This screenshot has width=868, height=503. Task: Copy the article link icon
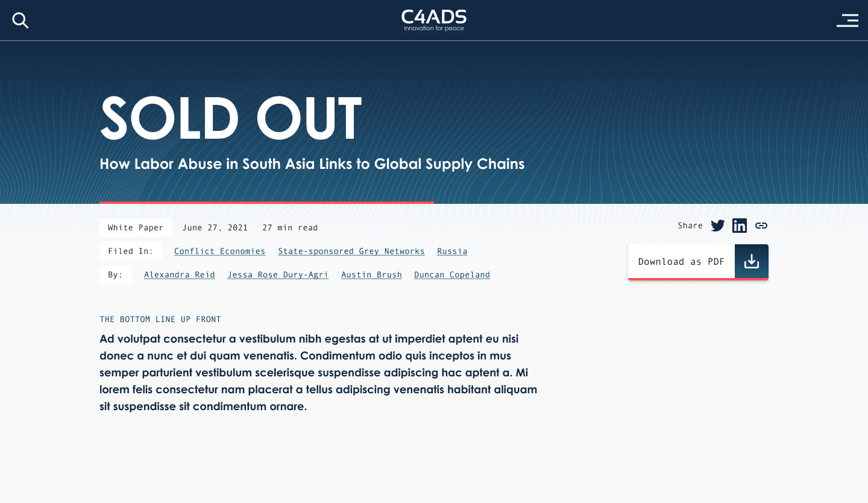pyautogui.click(x=761, y=226)
